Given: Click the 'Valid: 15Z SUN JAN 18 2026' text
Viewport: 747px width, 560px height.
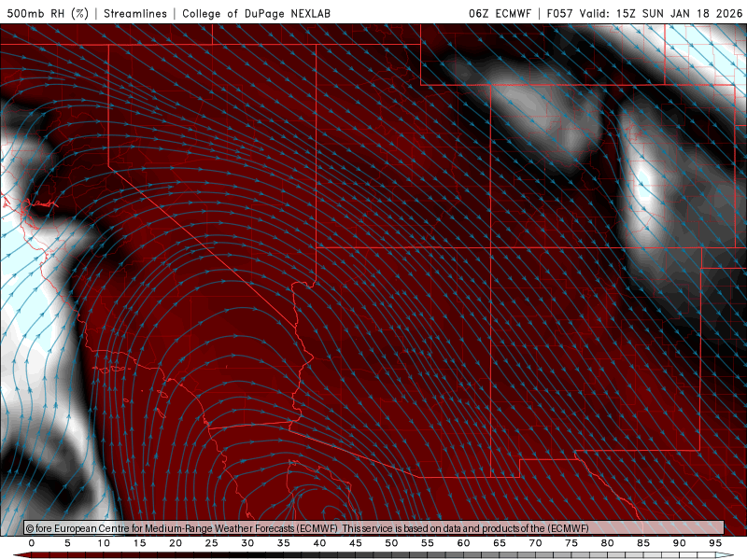Looking at the screenshot, I should [661, 13].
